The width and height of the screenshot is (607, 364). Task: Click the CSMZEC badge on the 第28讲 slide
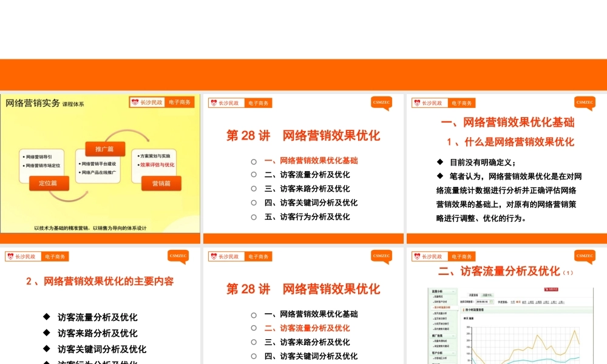[x=382, y=103]
